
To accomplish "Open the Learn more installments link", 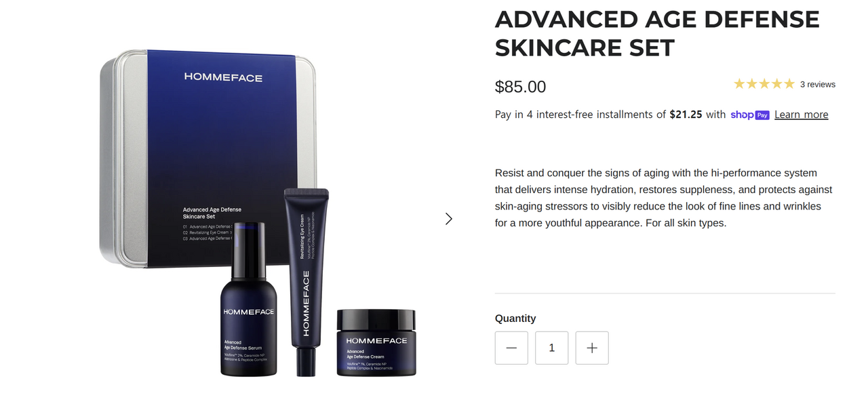I will point(802,115).
